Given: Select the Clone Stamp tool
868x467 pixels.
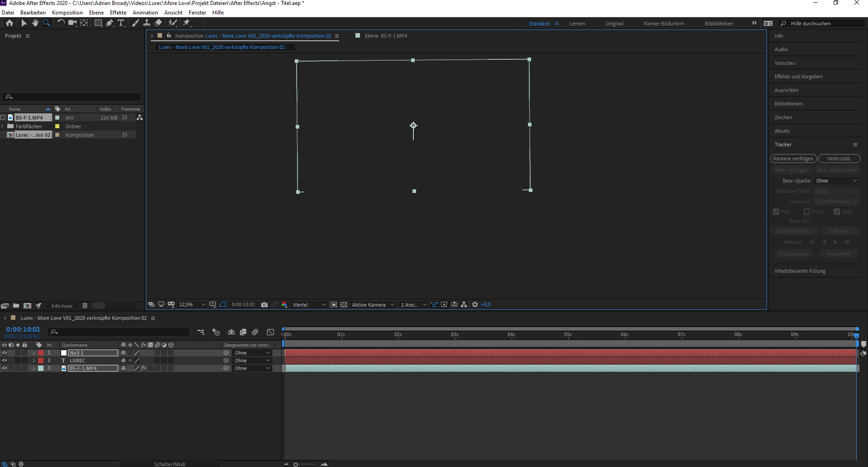Looking at the screenshot, I should tap(147, 23).
